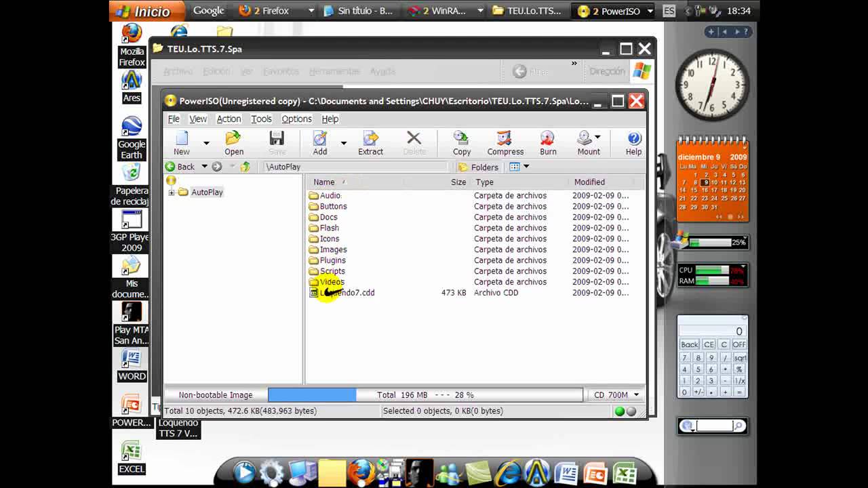Open the Ares desktop shortcut
This screenshot has height=488, width=868.
pyautogui.click(x=132, y=87)
